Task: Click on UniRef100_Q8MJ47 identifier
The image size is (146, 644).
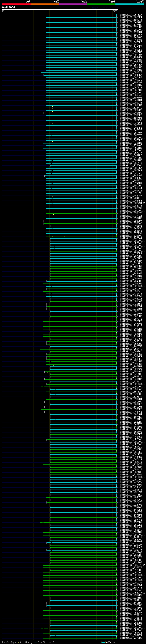Action: (131, 527)
